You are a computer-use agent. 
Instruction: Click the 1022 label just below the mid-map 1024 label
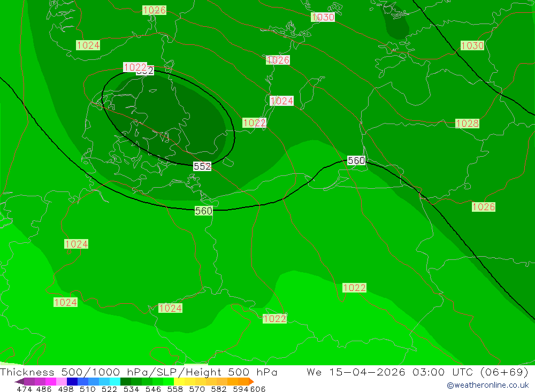(254, 123)
